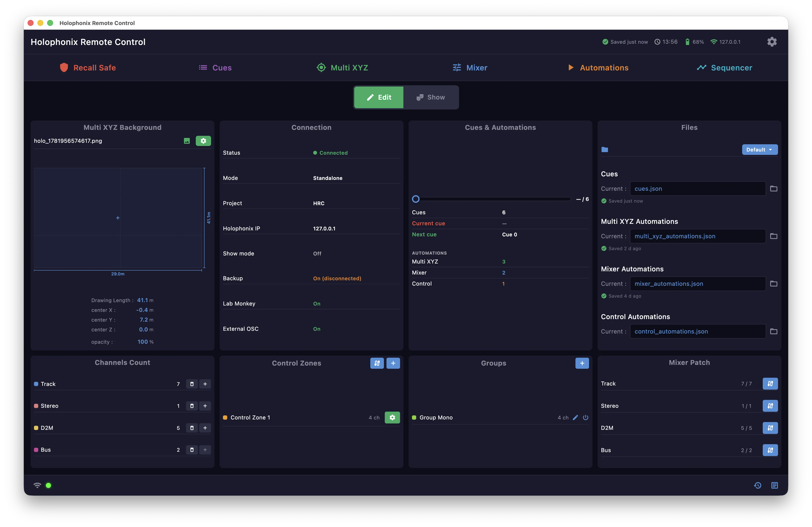Browse for multi_xyz_automations.json file

pyautogui.click(x=773, y=236)
